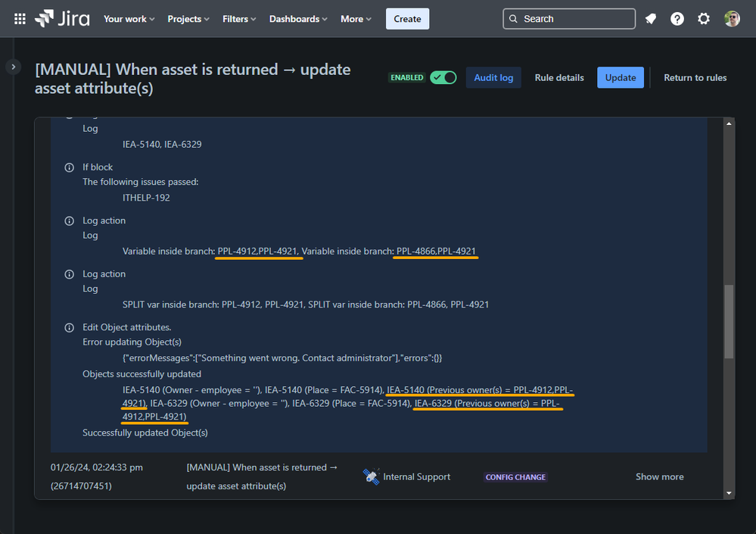Go to Jira home via logo
Image resolution: width=756 pixels, height=534 pixels.
point(62,19)
